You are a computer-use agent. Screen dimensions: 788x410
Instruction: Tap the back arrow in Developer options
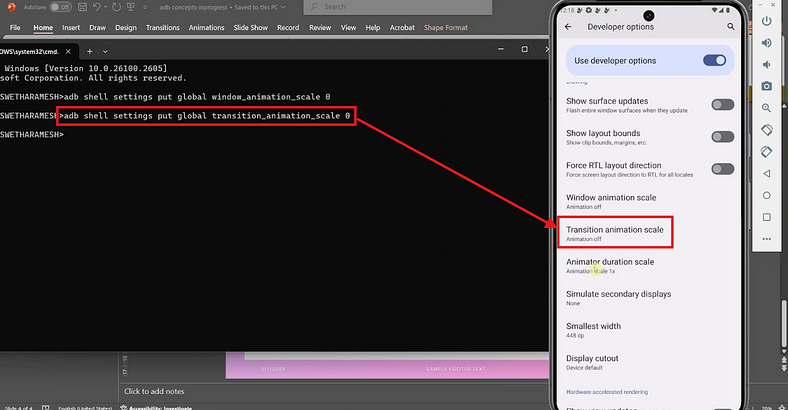[x=568, y=27]
